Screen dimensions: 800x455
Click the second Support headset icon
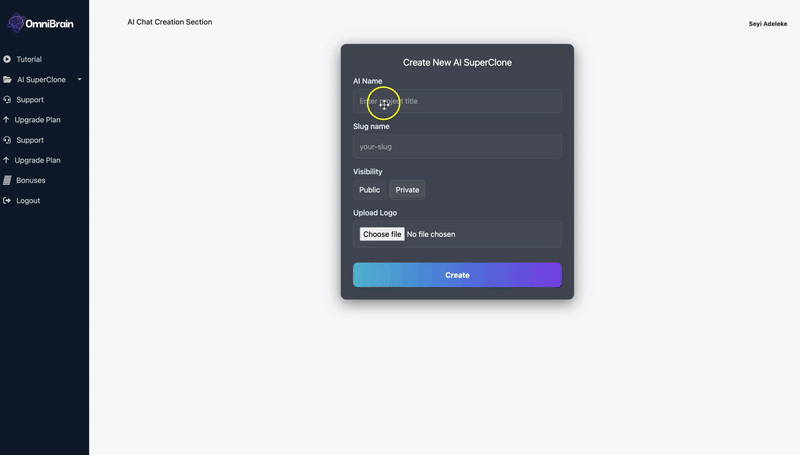point(7,140)
